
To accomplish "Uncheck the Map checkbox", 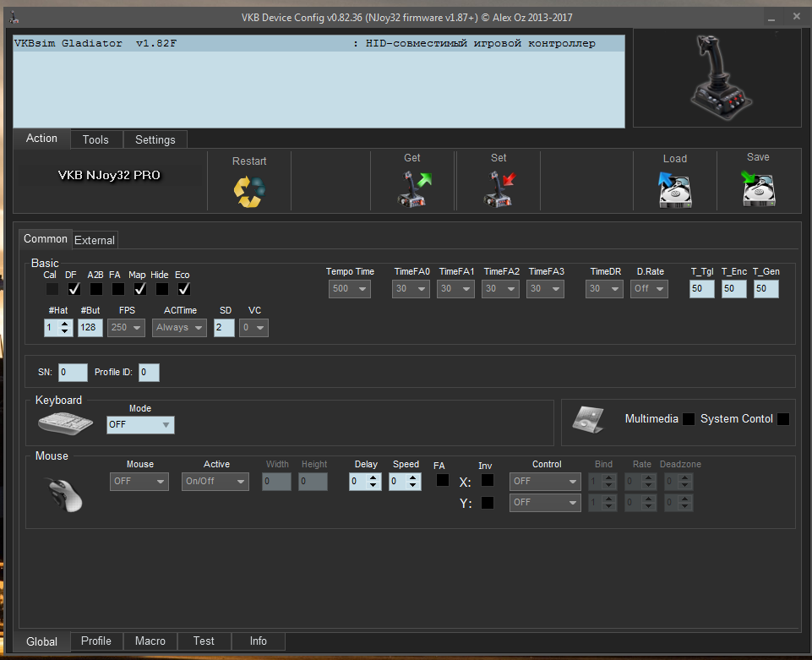I will (139, 289).
